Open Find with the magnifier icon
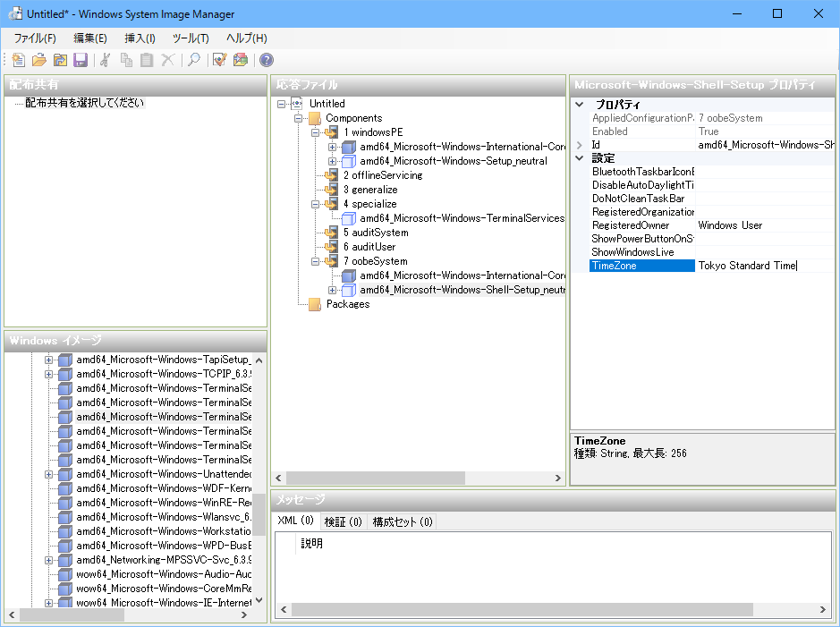Viewport: 840px width, 627px height. (x=194, y=60)
